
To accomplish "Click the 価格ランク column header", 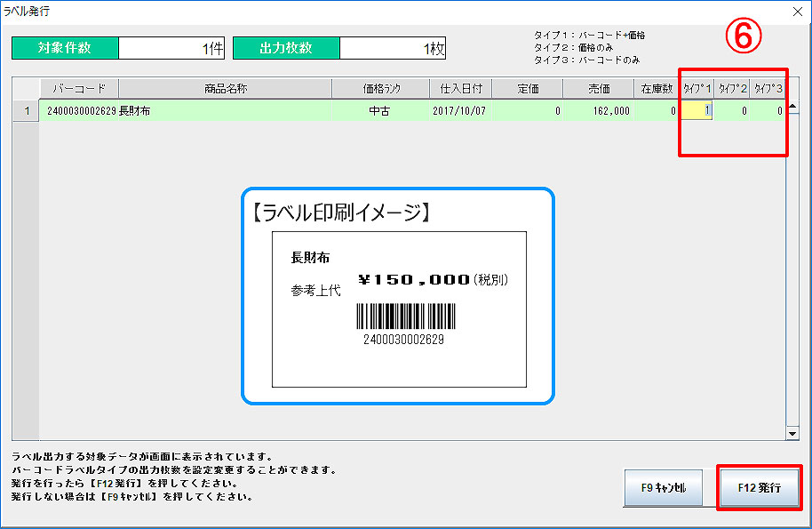I will (x=381, y=88).
